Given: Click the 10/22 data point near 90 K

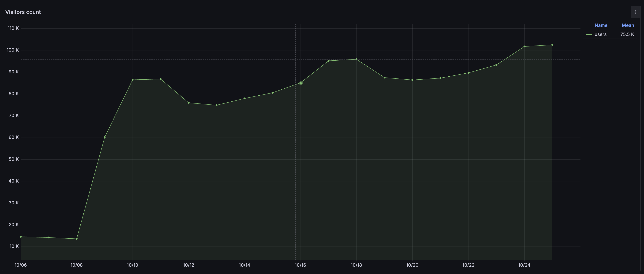Looking at the screenshot, I should pyautogui.click(x=468, y=73).
